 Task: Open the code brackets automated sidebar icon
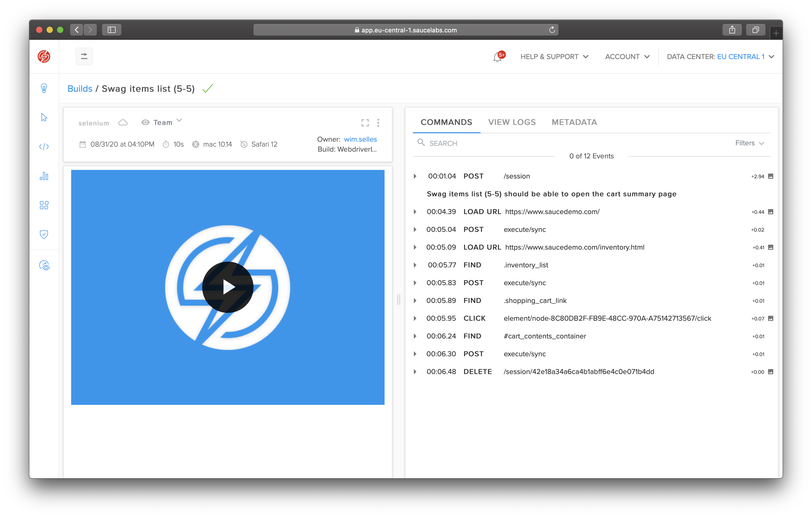point(44,147)
